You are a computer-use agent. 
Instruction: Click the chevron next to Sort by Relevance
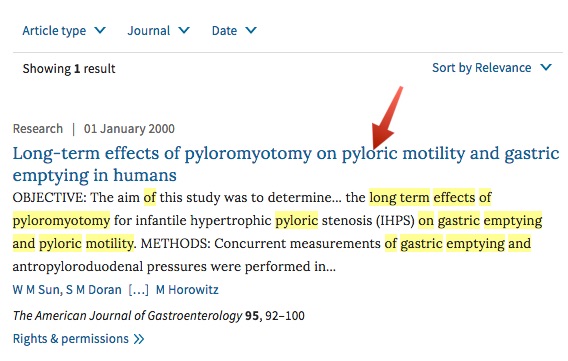pos(546,67)
